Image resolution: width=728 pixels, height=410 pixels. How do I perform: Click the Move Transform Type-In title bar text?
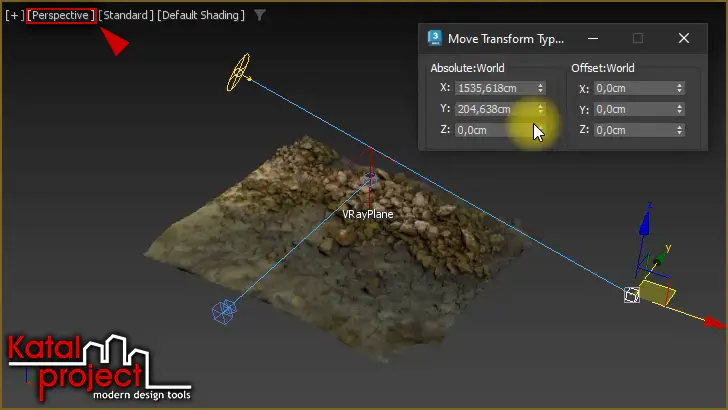[x=506, y=39]
